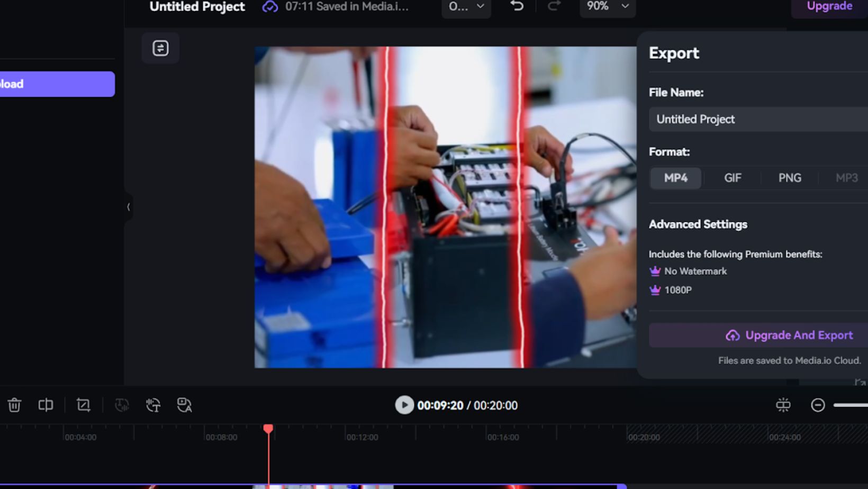Play the video preview
868x489 pixels.
click(x=404, y=405)
